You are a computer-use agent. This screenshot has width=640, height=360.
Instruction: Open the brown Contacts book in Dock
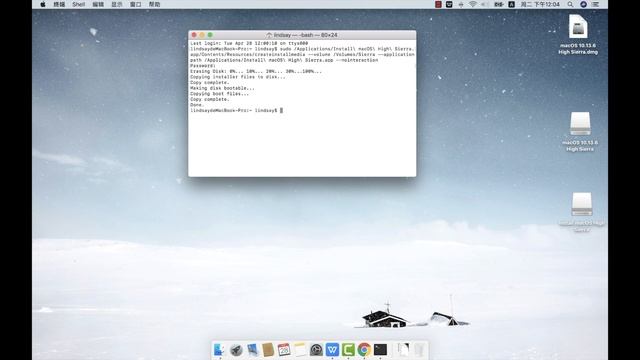click(268, 350)
